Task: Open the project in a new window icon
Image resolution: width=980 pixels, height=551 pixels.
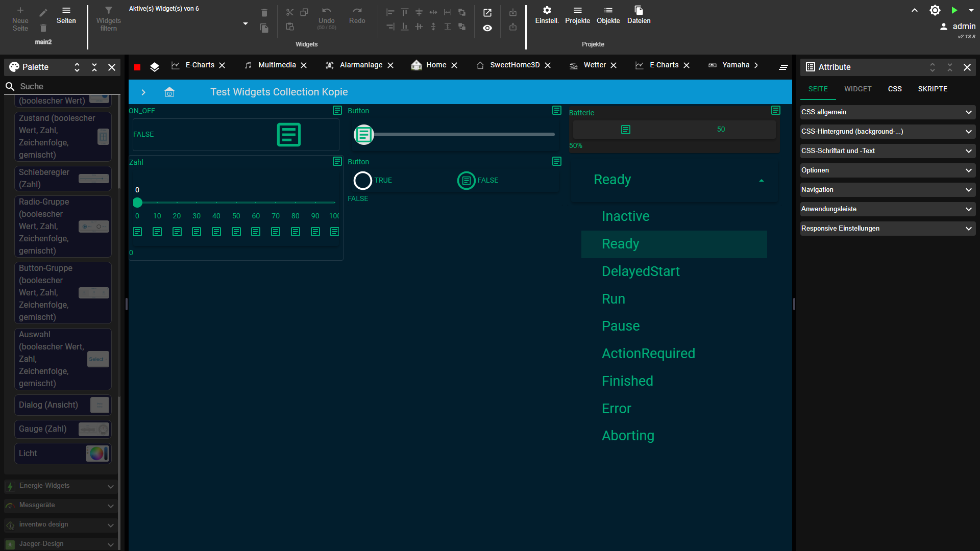Action: pos(487,13)
